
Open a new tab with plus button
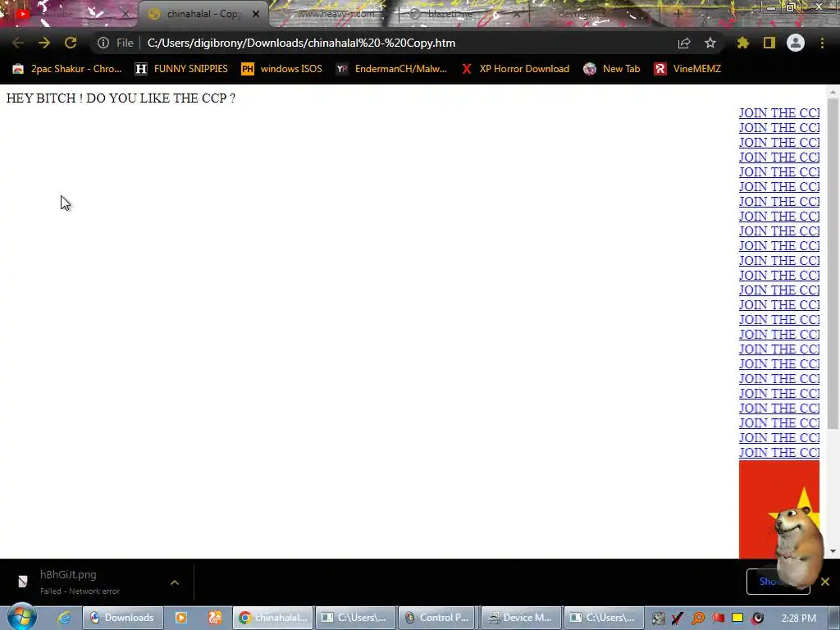tap(678, 14)
